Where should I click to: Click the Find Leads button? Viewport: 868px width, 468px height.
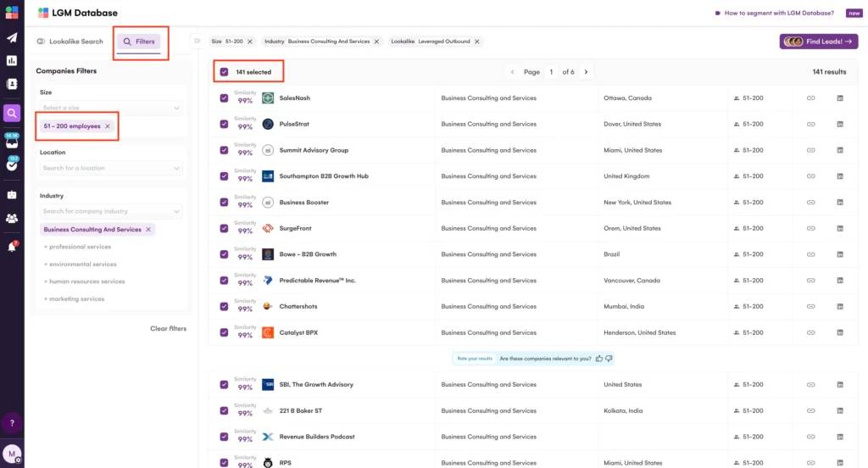[818, 41]
